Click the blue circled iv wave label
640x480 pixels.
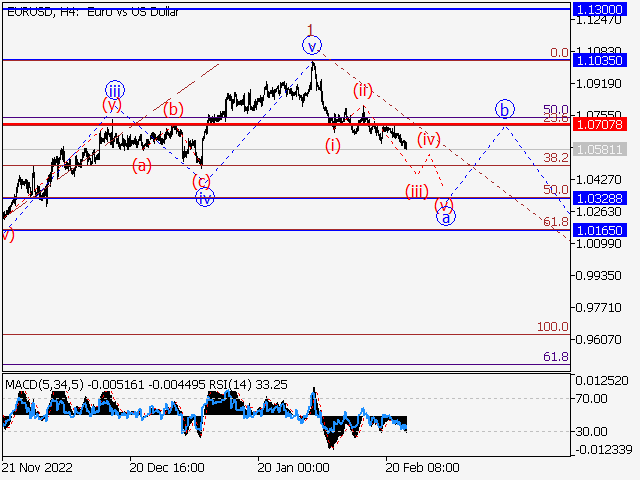pyautogui.click(x=204, y=198)
